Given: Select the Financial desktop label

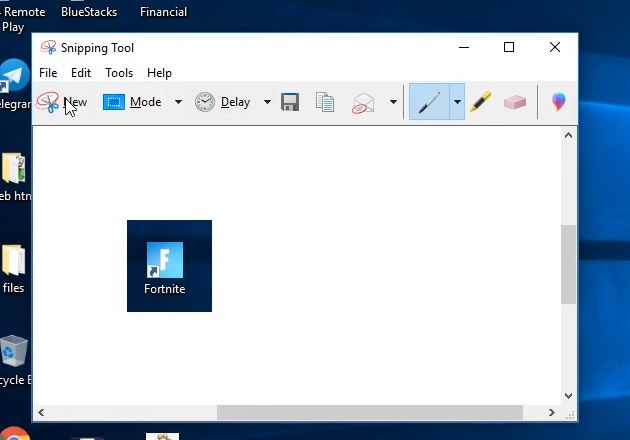Looking at the screenshot, I should [164, 12].
